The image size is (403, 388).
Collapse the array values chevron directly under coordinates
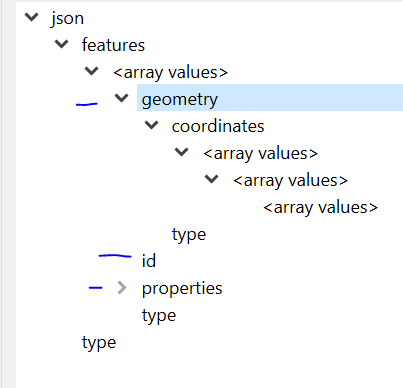point(182,152)
